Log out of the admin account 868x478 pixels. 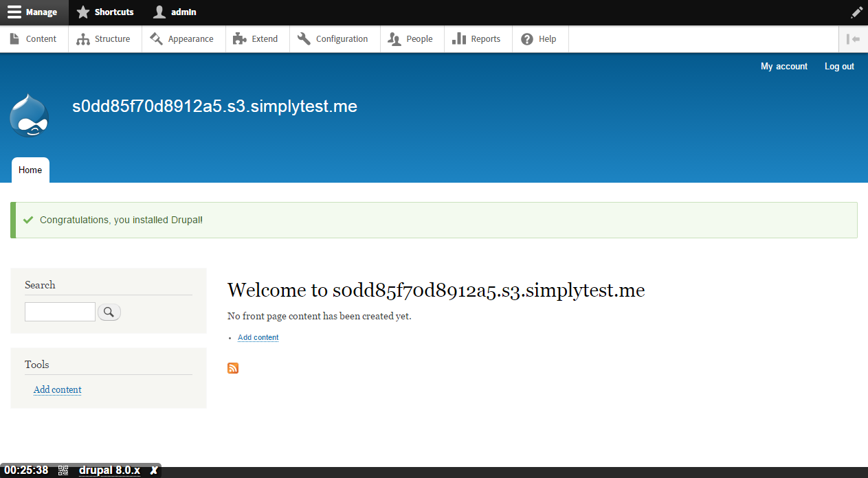838,66
